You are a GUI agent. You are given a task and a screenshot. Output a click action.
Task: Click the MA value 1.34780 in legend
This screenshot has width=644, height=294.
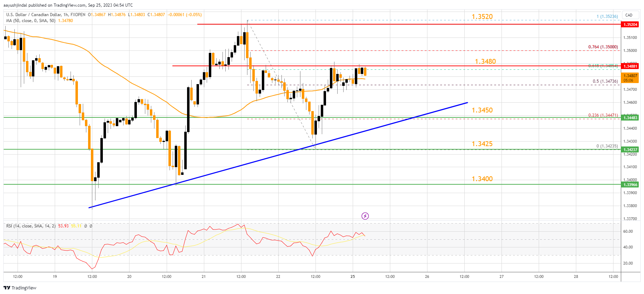click(x=65, y=21)
